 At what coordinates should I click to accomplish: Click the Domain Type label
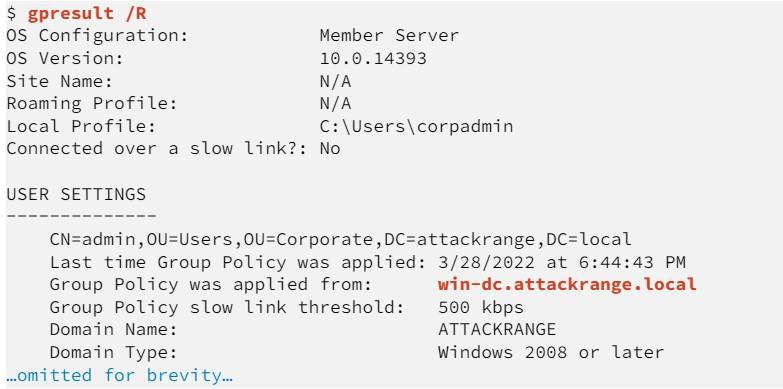point(113,352)
